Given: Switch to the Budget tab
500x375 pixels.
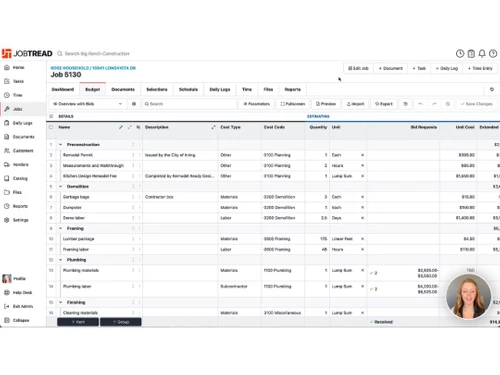Looking at the screenshot, I should pos(93,89).
